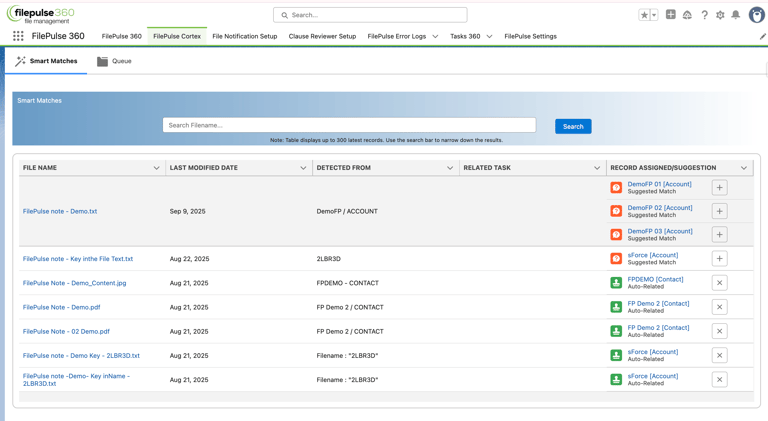This screenshot has height=421, width=768.
Task: Open the RECORD ASSIGNED/SUGGESTION column chevron
Action: (744, 168)
